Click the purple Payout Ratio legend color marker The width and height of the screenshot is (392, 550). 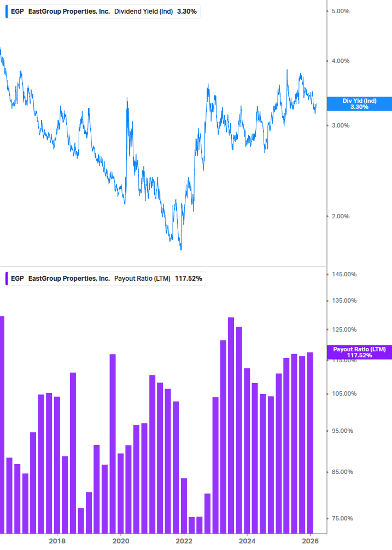[7, 279]
